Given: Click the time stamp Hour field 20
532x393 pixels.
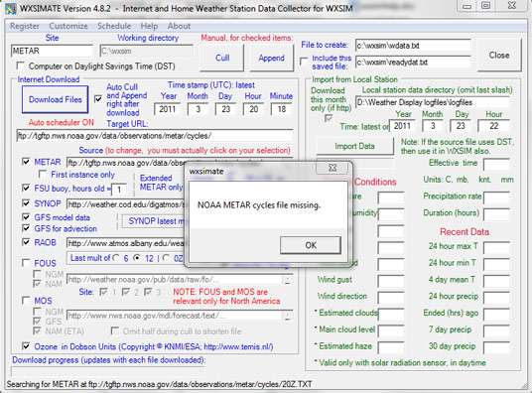Looking at the screenshot, I should click(x=253, y=109).
